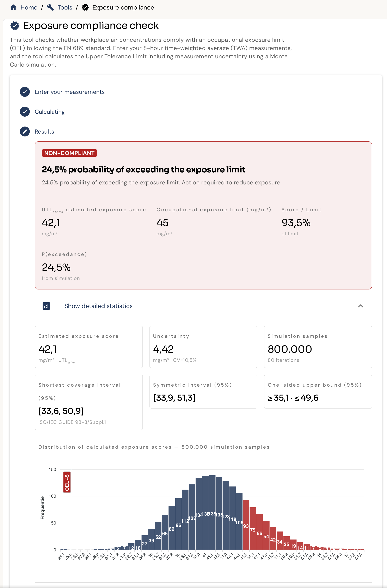Click the occupational exposure limit value 45
The height and width of the screenshot is (588, 387).
pyautogui.click(x=162, y=223)
